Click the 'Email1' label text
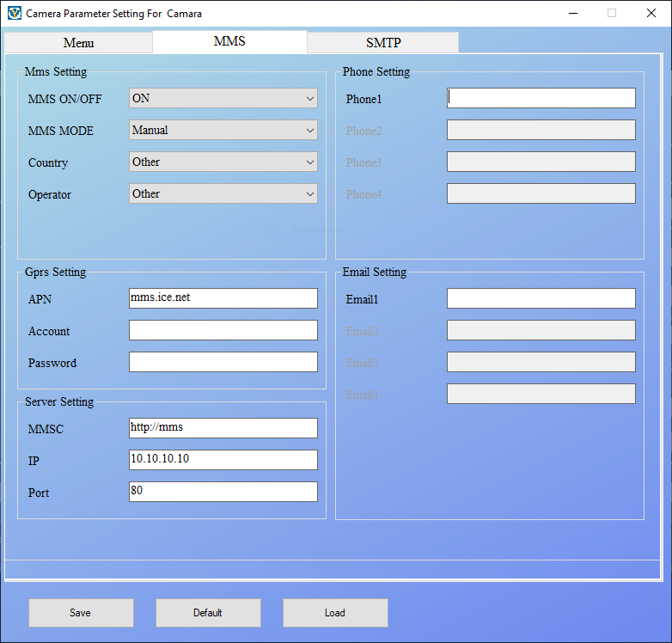Viewport: 672px width, 643px height. tap(362, 299)
